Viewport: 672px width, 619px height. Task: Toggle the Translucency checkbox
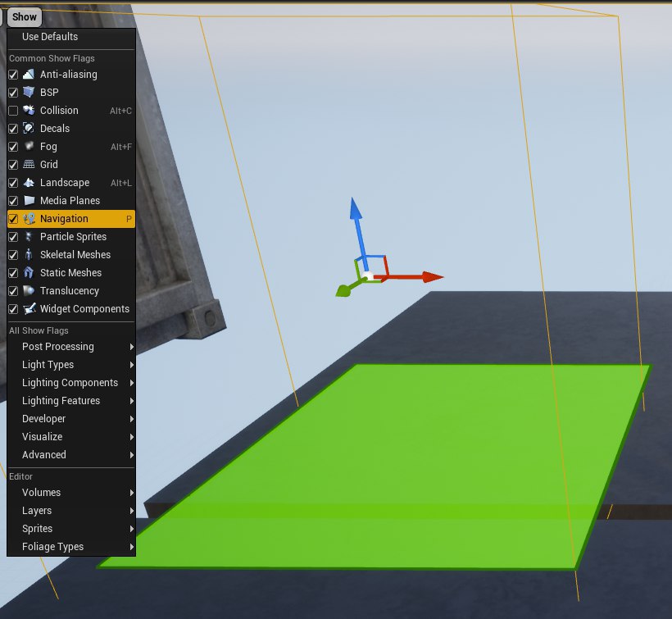pyautogui.click(x=13, y=290)
